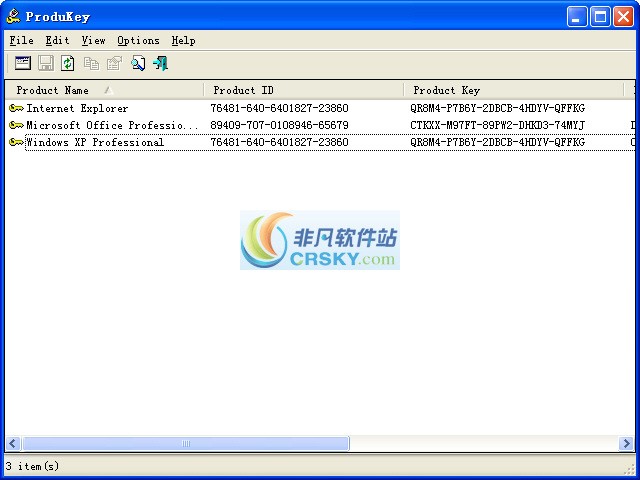Select the Microsoft Office Professio... row
The height and width of the screenshot is (480, 640).
point(320,125)
